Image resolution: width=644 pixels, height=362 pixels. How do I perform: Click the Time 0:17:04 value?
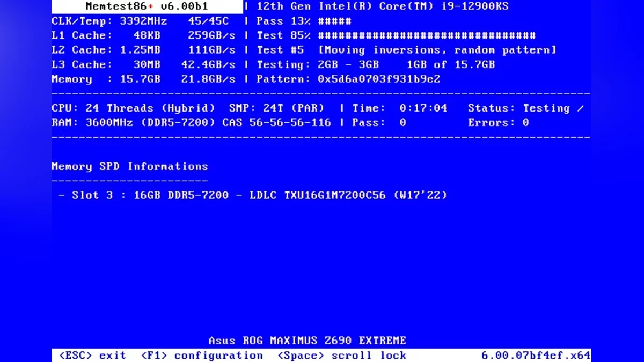[399, 108]
